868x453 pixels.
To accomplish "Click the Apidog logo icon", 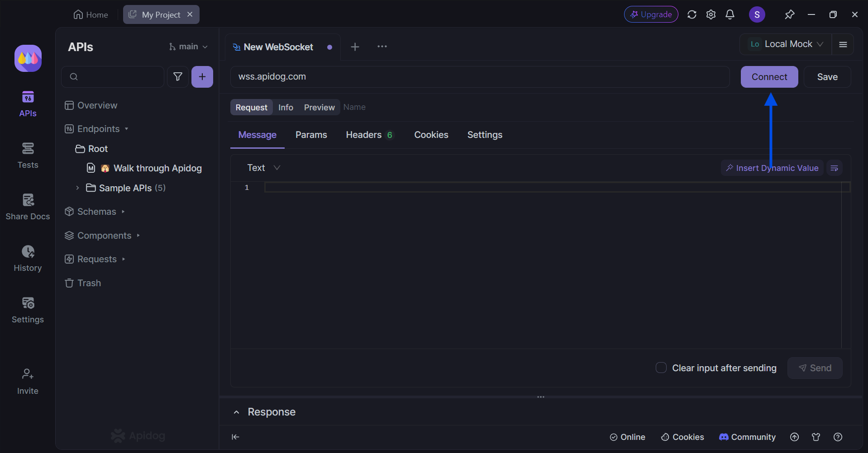I will pyautogui.click(x=28, y=58).
